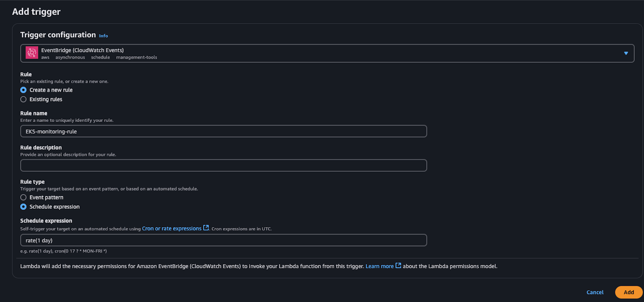Click the Add button
Viewport: 644px width, 302px height.
coord(629,292)
